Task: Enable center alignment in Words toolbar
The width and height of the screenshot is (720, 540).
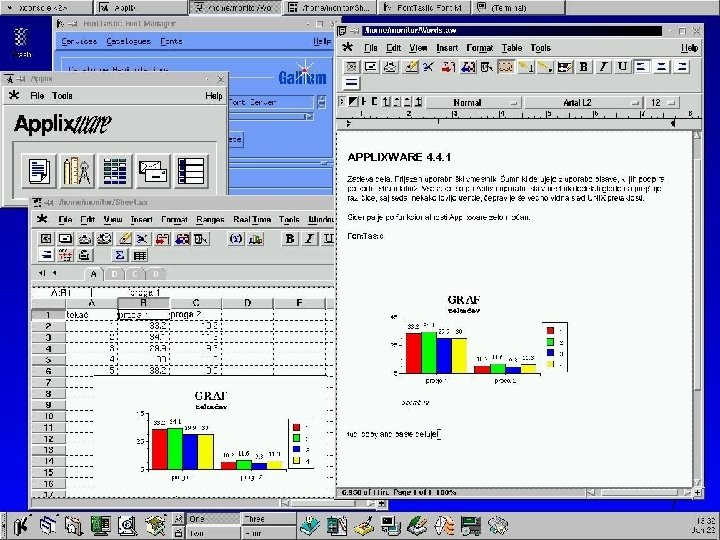Action: coord(661,67)
